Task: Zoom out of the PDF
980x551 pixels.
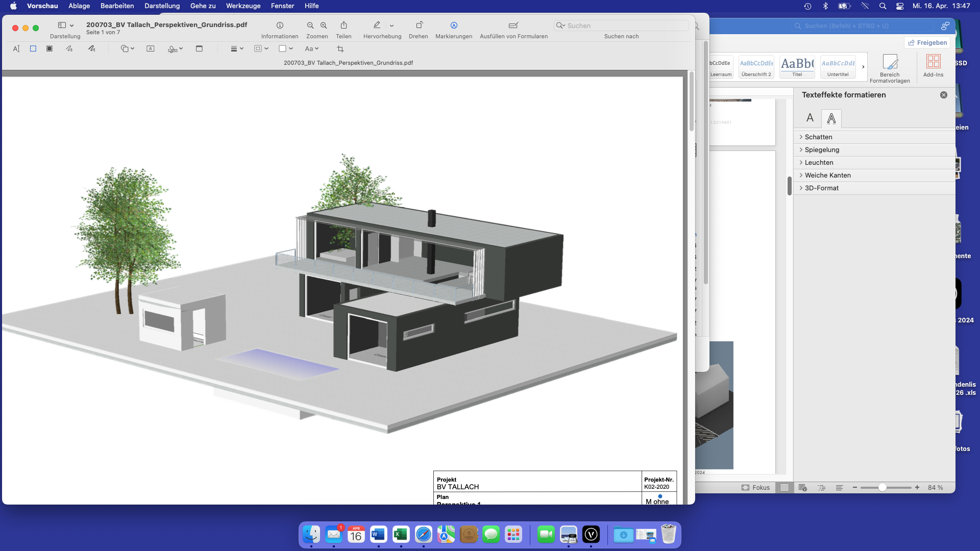Action: tap(310, 26)
